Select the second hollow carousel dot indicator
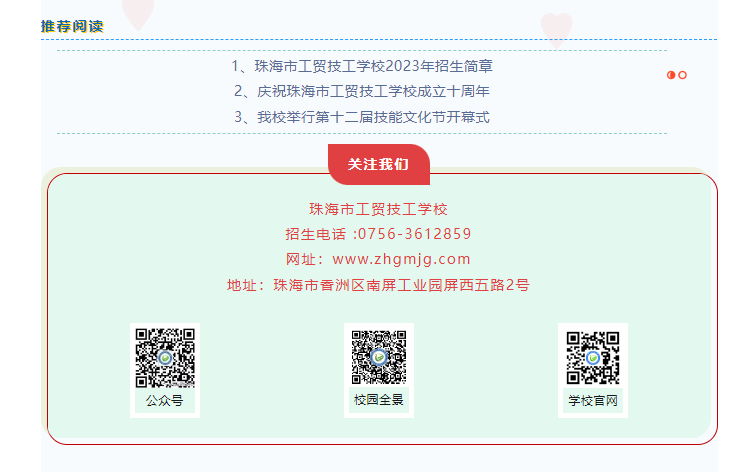Image resolution: width=749 pixels, height=472 pixels. (683, 75)
